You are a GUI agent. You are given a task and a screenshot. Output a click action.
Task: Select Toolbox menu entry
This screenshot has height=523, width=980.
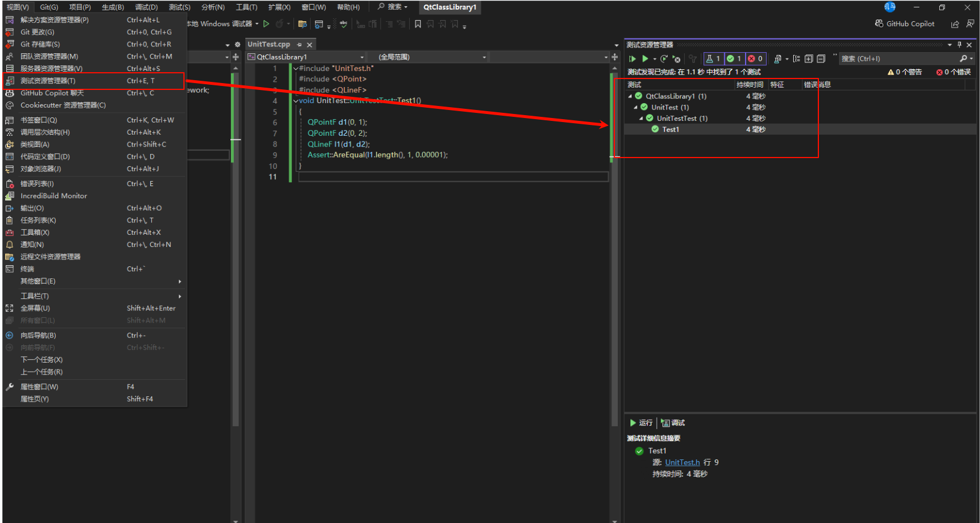[95, 233]
